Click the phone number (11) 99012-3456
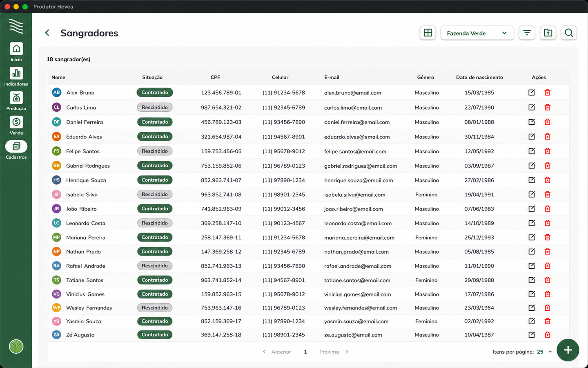This screenshot has height=368, width=588. pyautogui.click(x=284, y=209)
